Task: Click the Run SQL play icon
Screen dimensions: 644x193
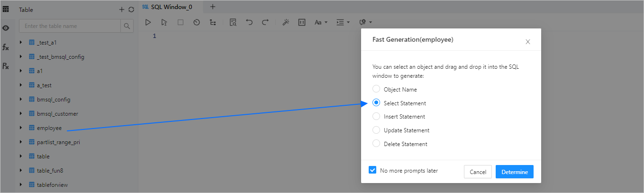Action: coord(148,22)
